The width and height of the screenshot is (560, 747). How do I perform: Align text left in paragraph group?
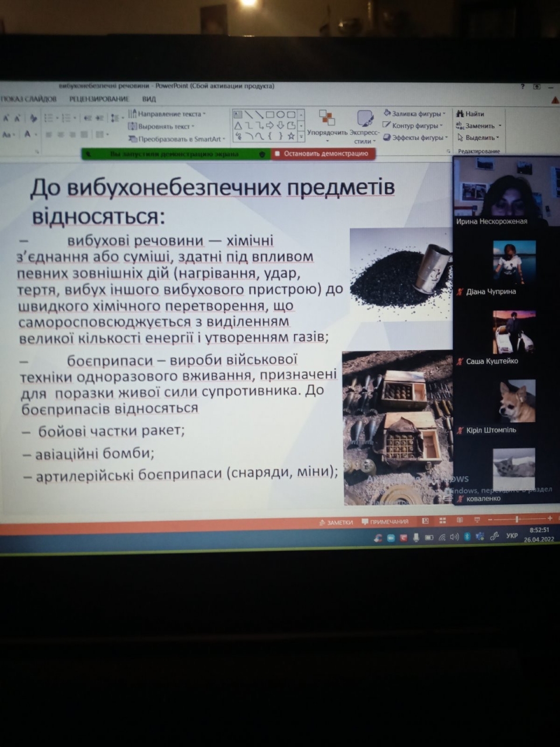49,135
